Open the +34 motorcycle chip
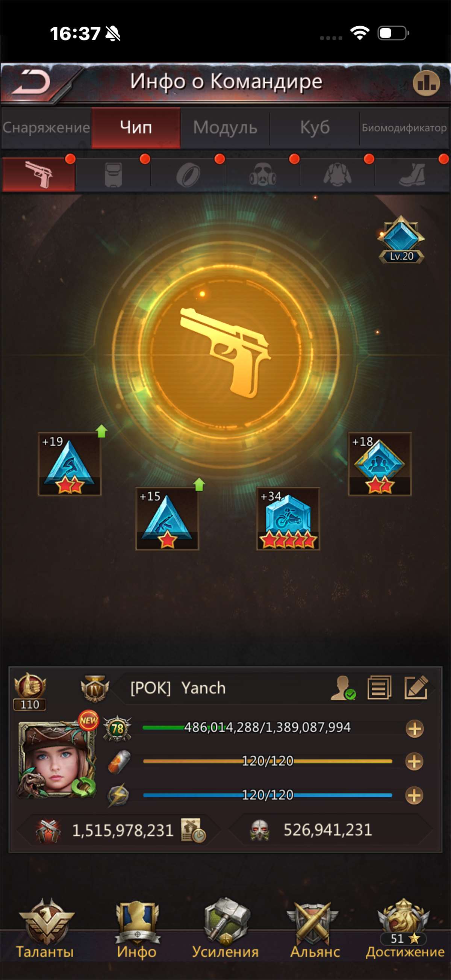Screen dimensions: 451x980 (x=288, y=518)
